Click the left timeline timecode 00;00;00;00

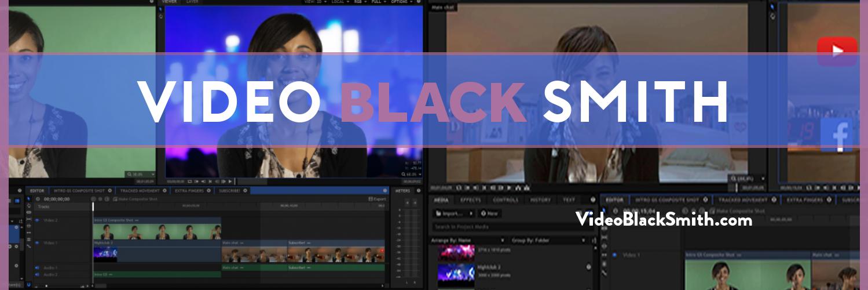coord(57,199)
